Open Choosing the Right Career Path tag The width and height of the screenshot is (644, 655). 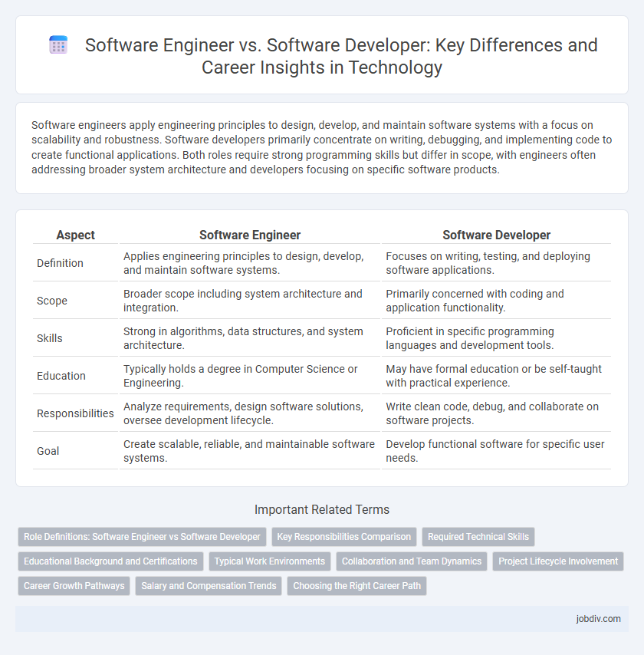point(356,586)
